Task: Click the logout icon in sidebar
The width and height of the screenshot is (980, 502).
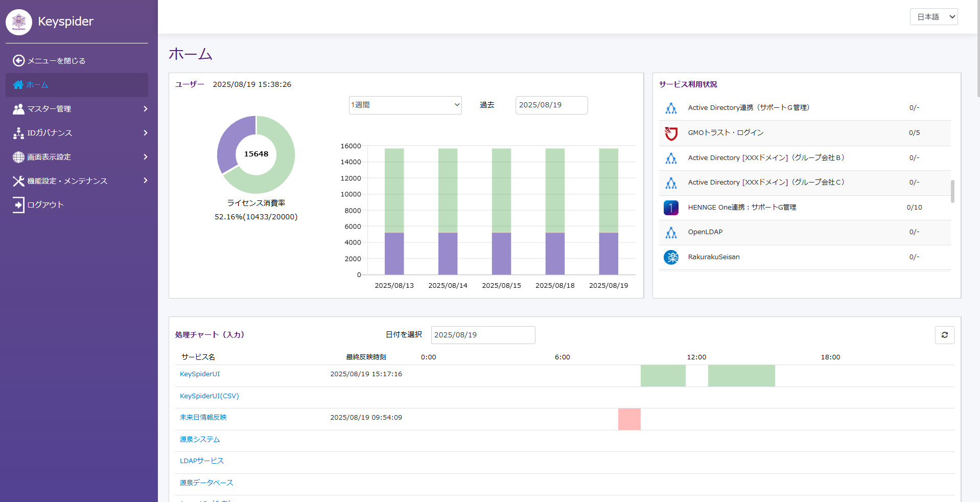Action: coord(18,205)
